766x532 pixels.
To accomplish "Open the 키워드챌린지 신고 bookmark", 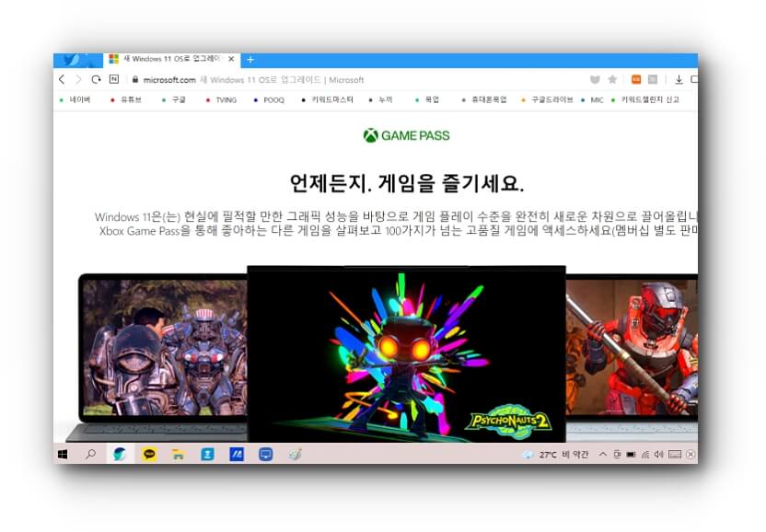I will 645,99.
